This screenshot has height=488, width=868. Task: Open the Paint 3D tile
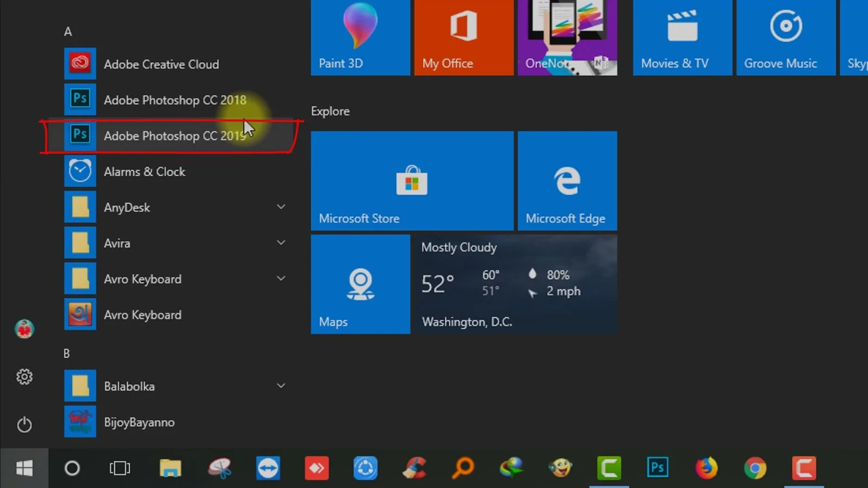pos(360,37)
